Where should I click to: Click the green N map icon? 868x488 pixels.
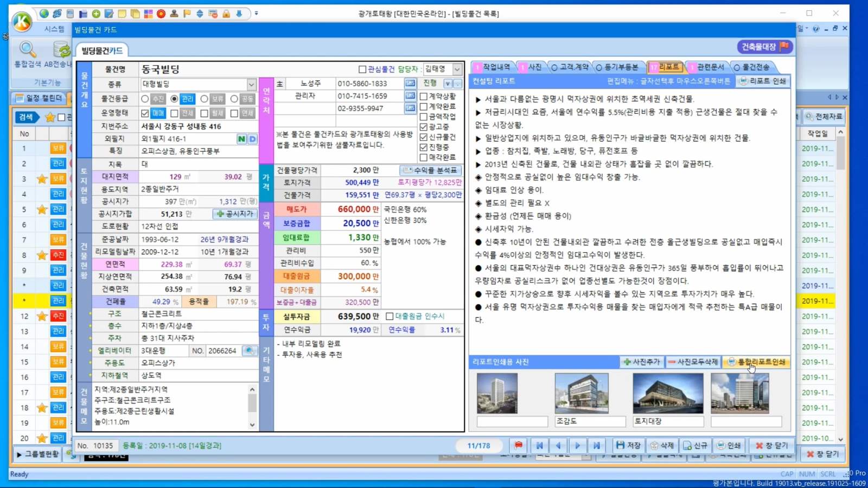[241, 139]
